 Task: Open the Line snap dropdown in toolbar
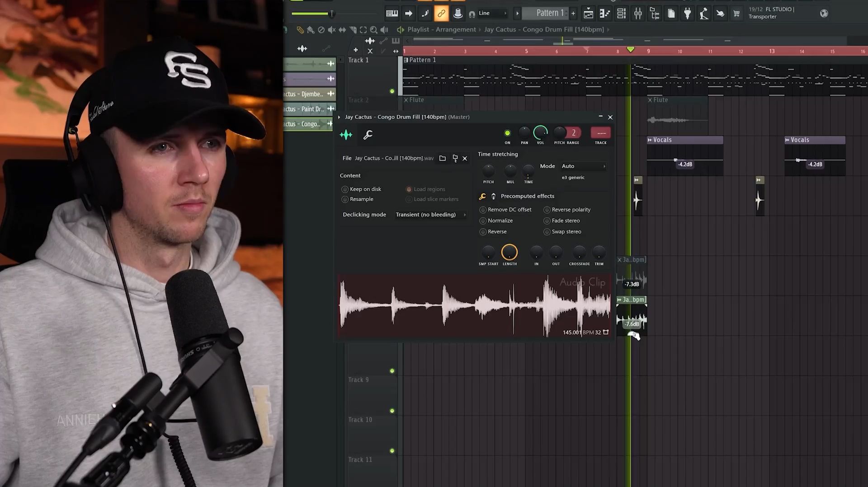492,14
